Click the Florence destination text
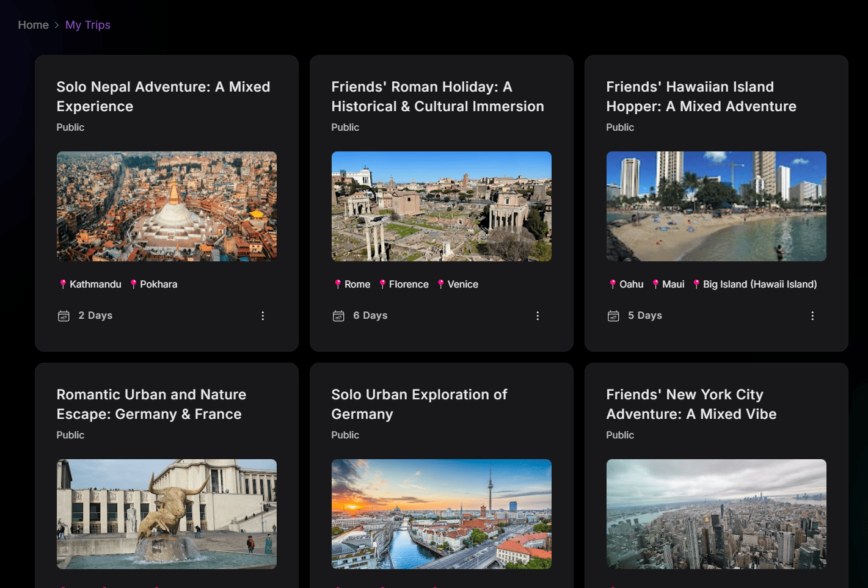 click(409, 284)
